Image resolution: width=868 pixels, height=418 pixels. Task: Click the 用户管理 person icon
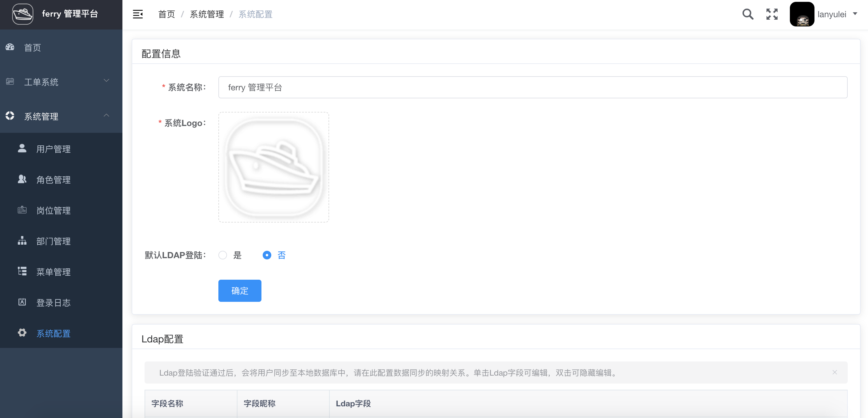click(22, 148)
